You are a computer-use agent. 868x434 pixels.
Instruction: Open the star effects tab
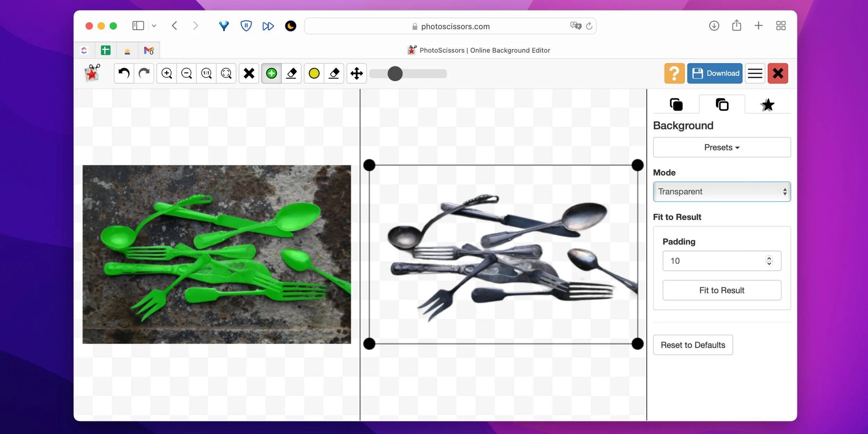click(x=768, y=105)
